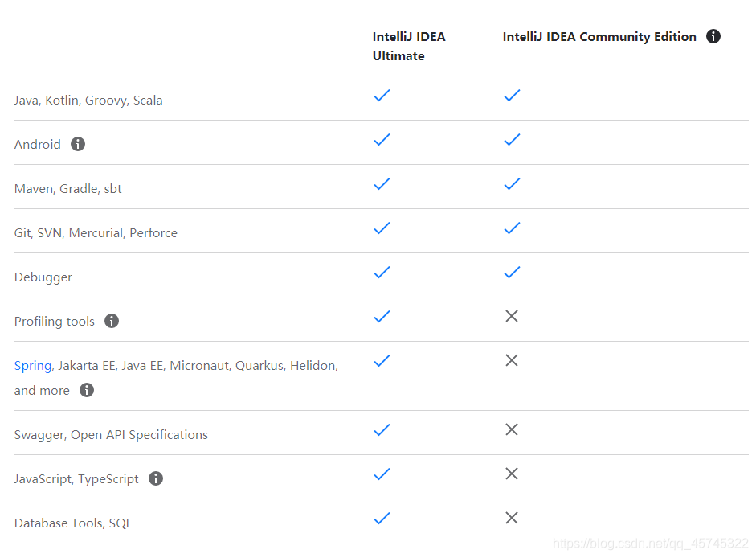Viewport: 756px width, 558px height.
Task: Click info icon beside JavaScript, TypeScript
Action: [x=156, y=478]
